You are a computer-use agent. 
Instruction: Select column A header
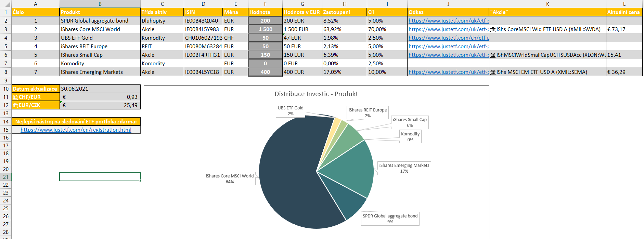(36, 4)
